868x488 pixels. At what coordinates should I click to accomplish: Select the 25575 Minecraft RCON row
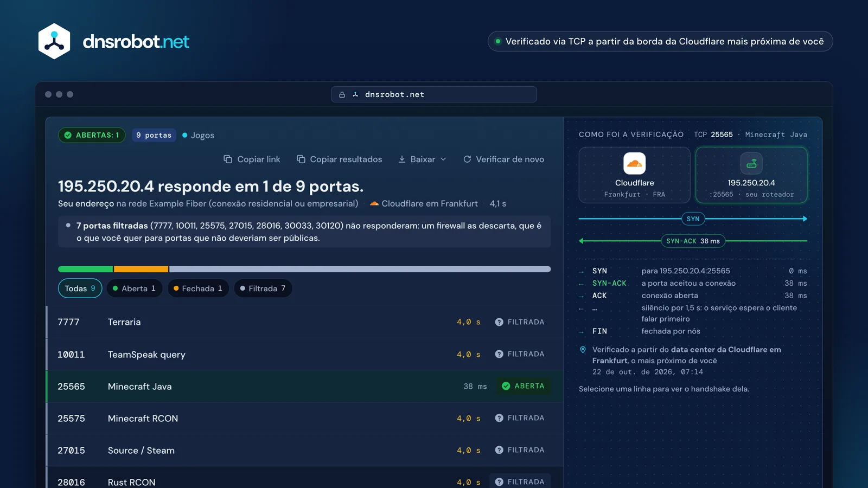coord(304,418)
